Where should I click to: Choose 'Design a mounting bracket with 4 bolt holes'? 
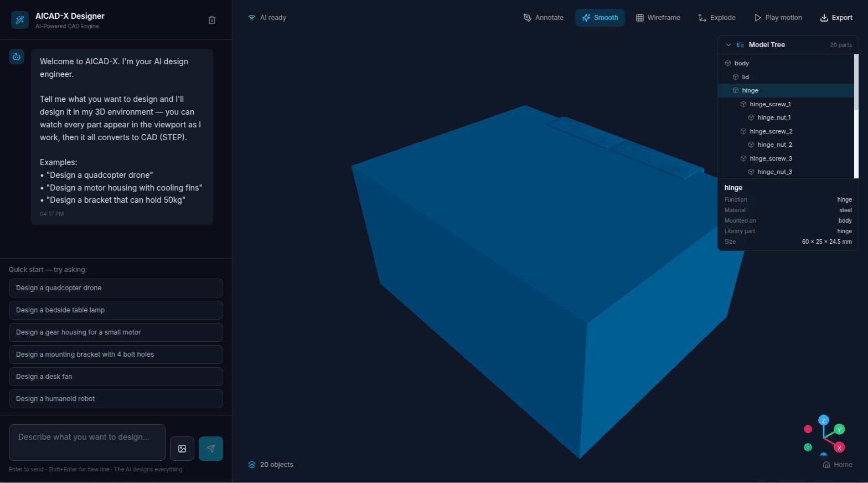click(116, 354)
